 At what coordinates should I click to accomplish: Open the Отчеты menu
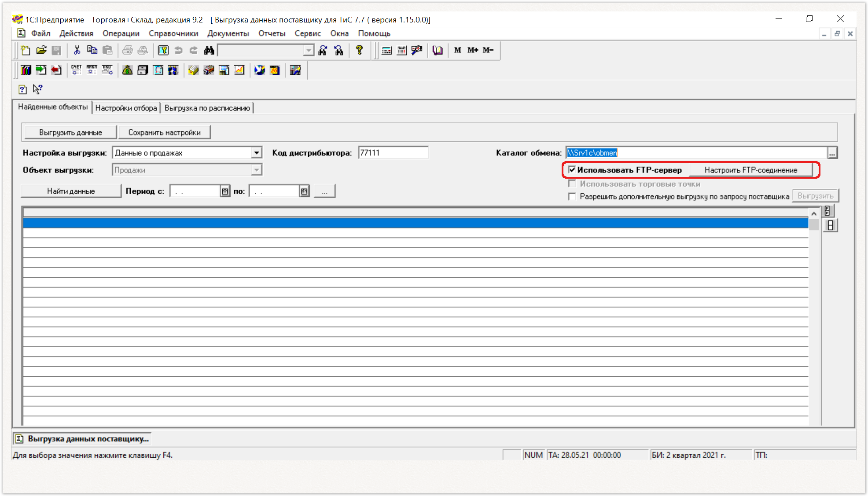272,33
